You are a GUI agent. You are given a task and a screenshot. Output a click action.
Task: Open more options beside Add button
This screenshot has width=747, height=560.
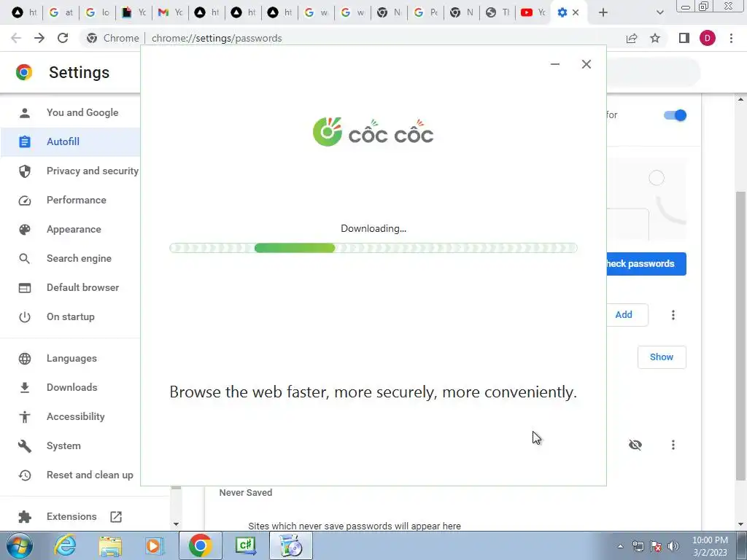673,315
